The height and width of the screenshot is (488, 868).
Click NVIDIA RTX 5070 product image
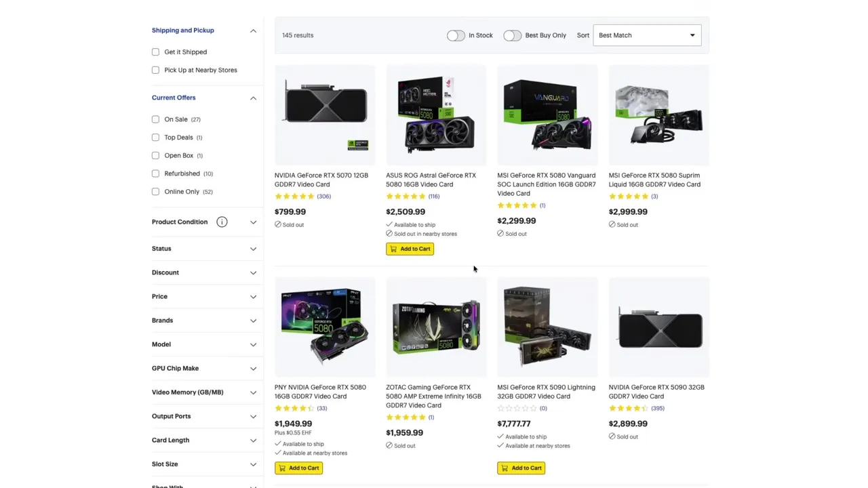(x=325, y=115)
